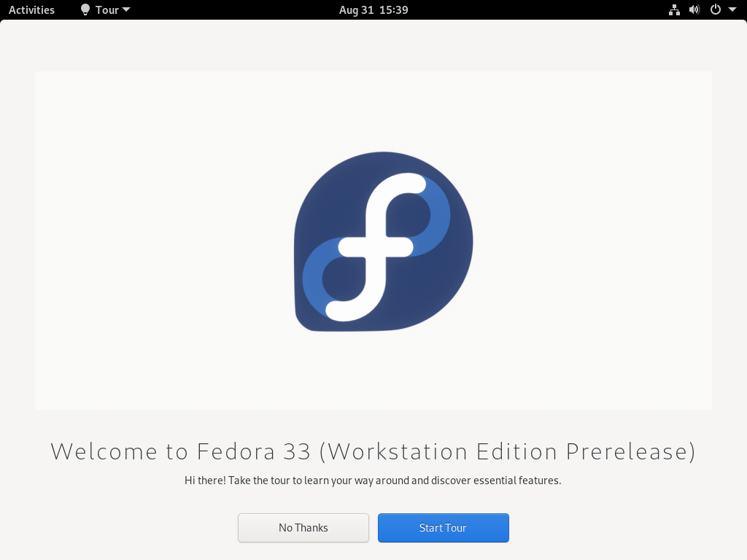The width and height of the screenshot is (747, 560).
Task: Click the volume speaker icon
Action: pos(694,10)
